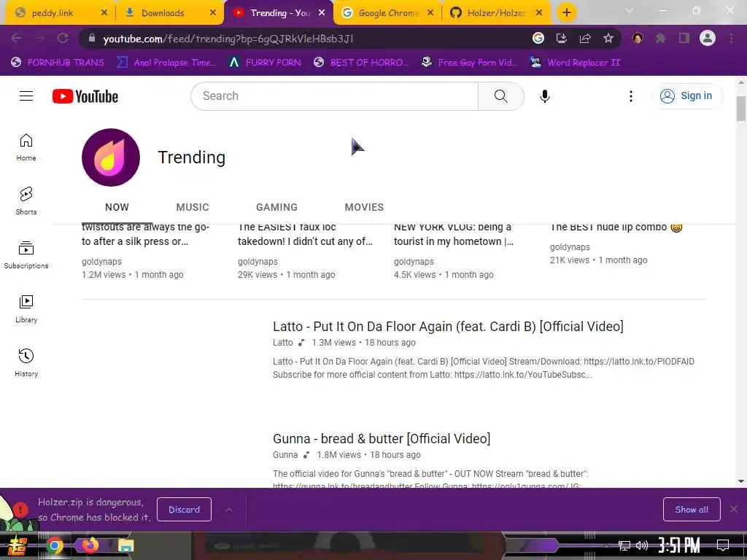Close the downloads bar
Viewport: 747px width, 560px height.
734,509
